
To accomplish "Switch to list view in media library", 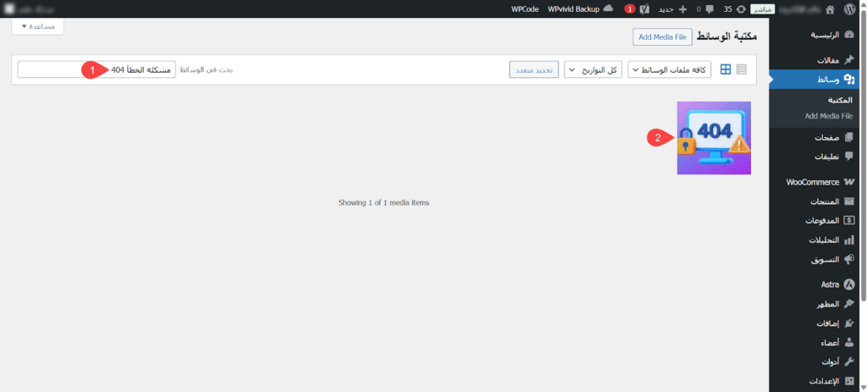I will 742,69.
